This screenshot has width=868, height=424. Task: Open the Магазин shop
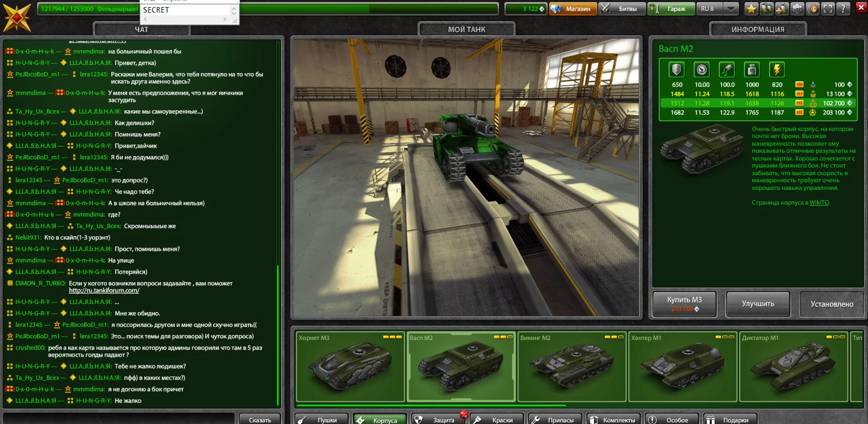[x=573, y=9]
